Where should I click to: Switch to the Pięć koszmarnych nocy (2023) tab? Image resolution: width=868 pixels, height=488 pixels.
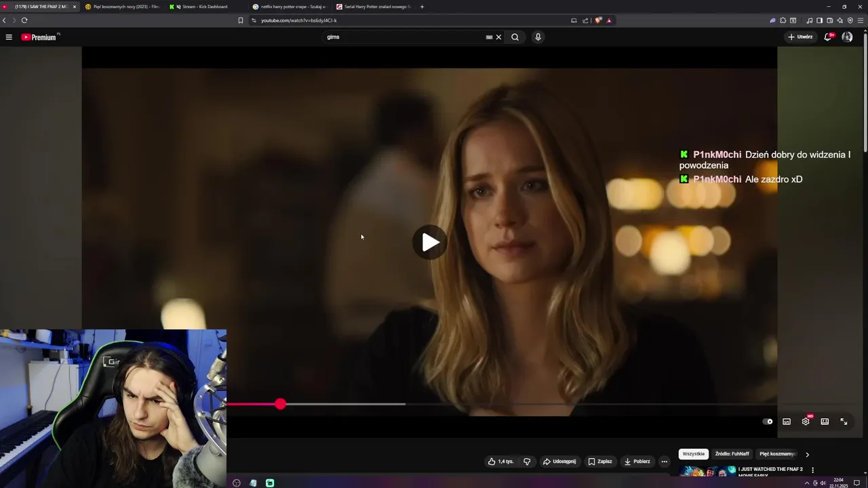click(x=122, y=7)
